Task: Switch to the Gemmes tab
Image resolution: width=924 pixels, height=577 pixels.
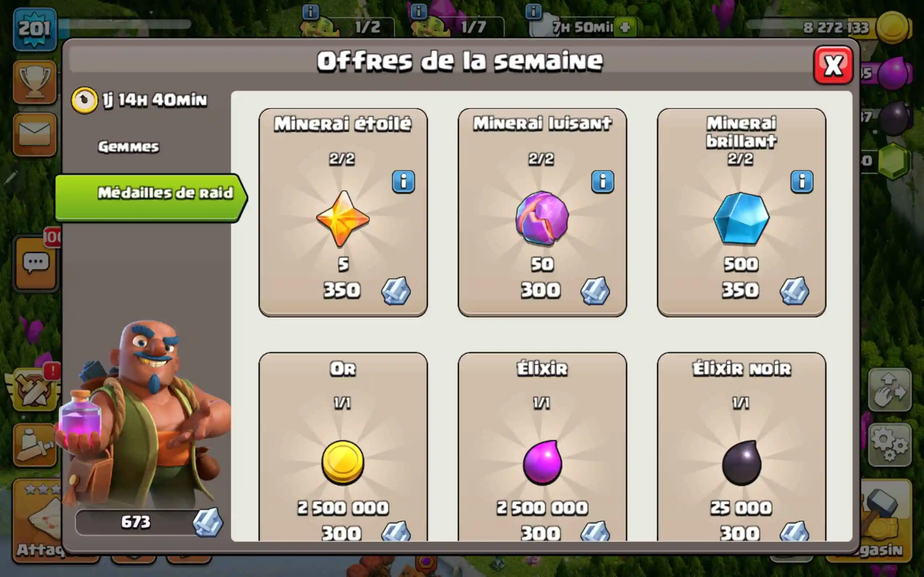Action: pyautogui.click(x=128, y=147)
